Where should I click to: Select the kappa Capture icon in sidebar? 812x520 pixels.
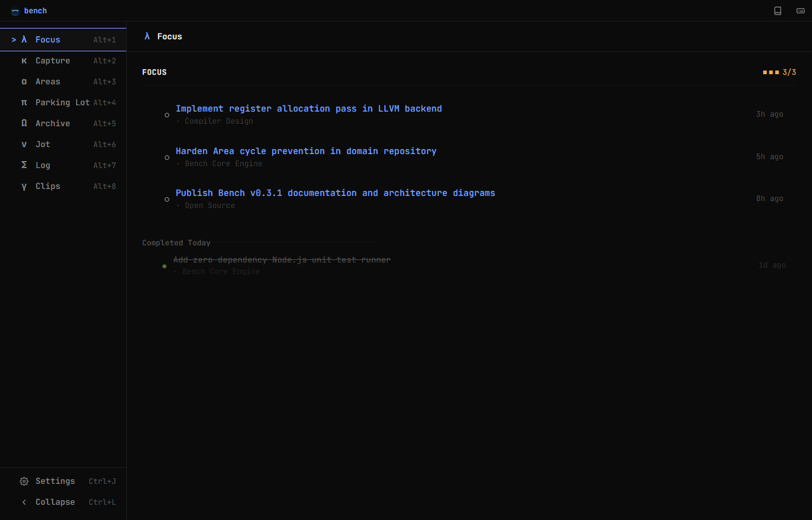(x=24, y=61)
